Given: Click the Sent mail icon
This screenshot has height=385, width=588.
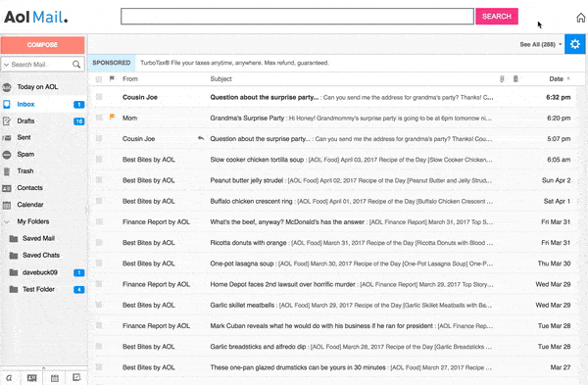Looking at the screenshot, I should pos(7,137).
